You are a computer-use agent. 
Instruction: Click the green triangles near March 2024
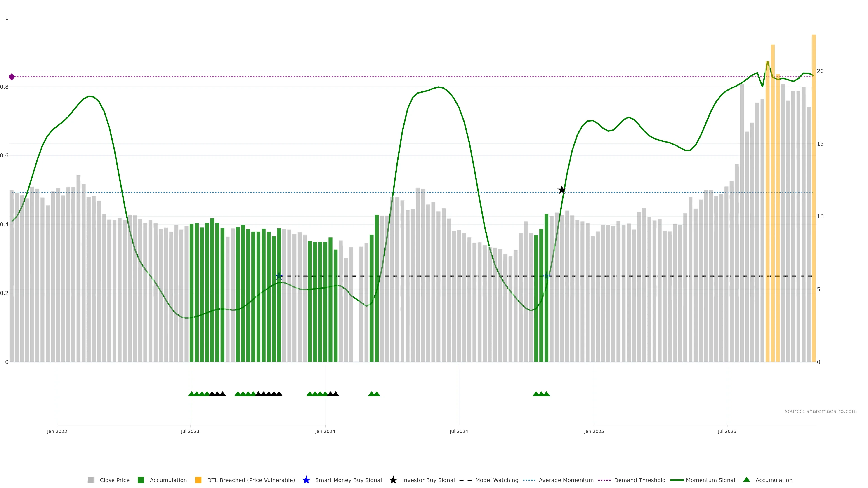click(374, 394)
